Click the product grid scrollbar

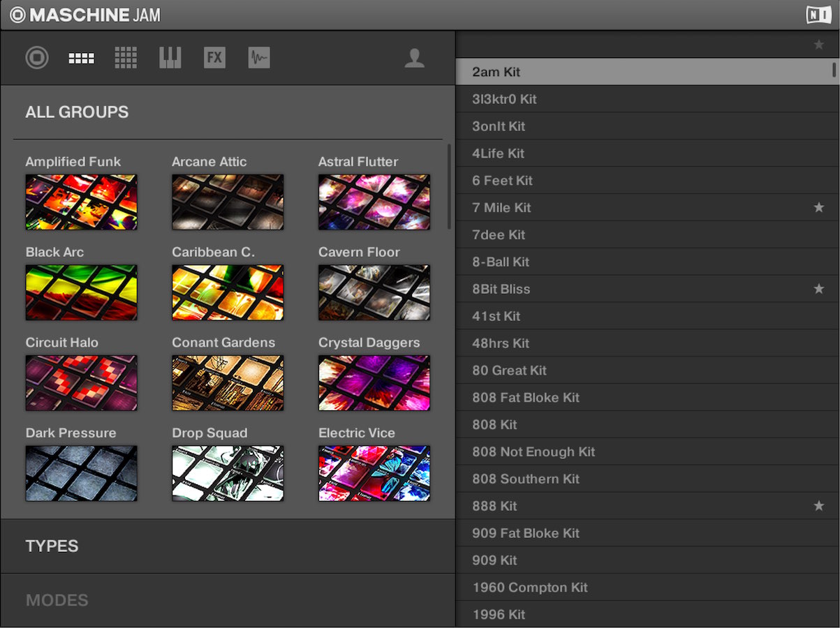(x=449, y=186)
